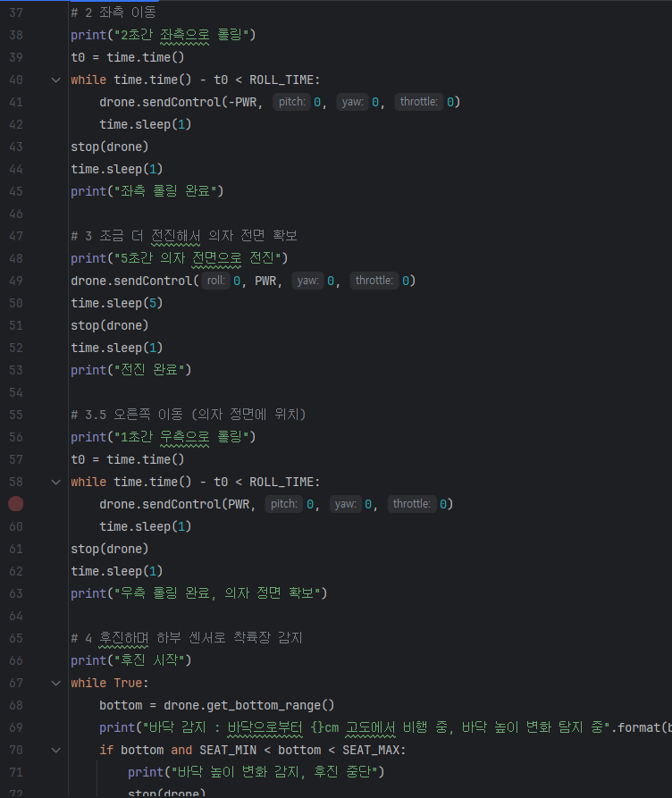Collapse the 'while True' block at line 67

pos(56,683)
